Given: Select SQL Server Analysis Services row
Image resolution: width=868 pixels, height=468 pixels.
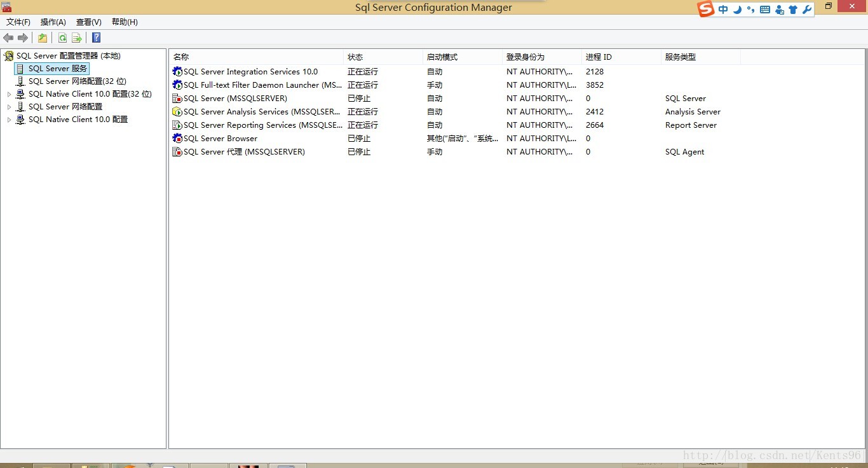Looking at the screenshot, I should click(x=262, y=112).
